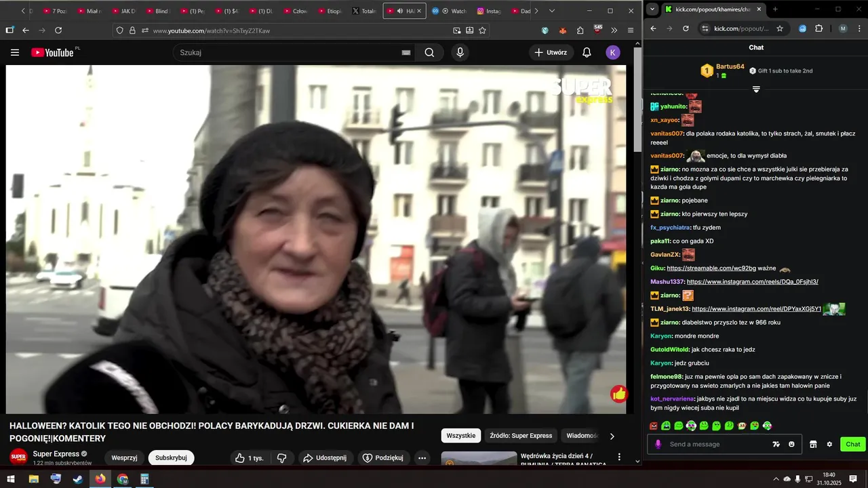Open Chrome three-dot menu
The height and width of the screenshot is (488, 868).
[x=859, y=28]
